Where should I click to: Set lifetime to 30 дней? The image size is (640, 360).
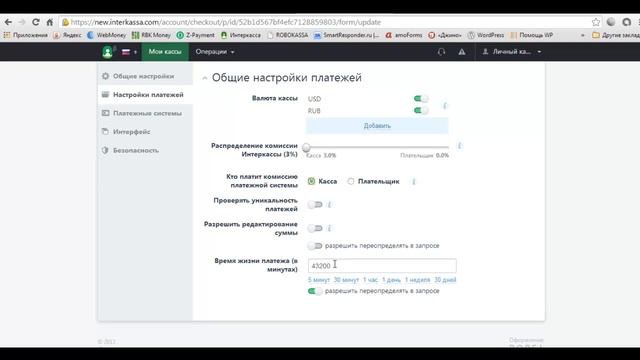445,280
